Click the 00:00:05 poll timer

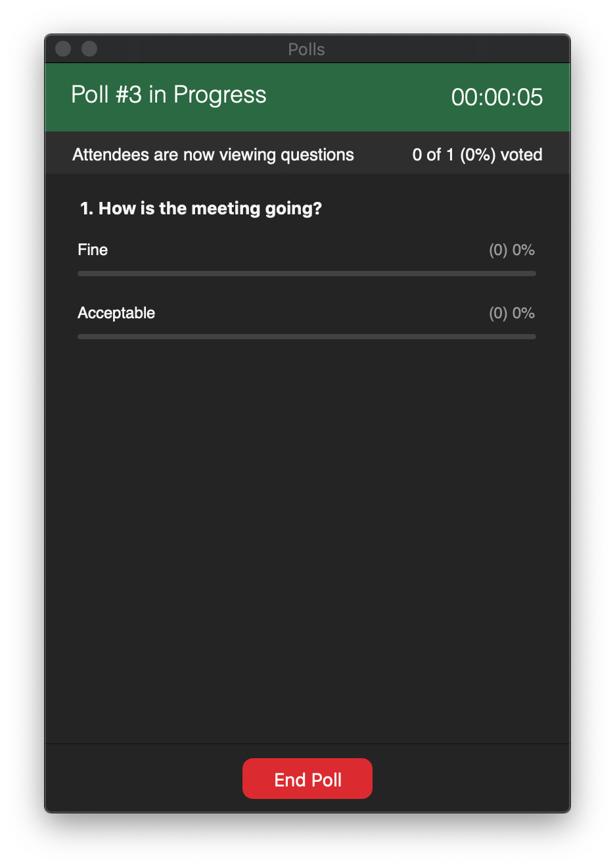(497, 97)
